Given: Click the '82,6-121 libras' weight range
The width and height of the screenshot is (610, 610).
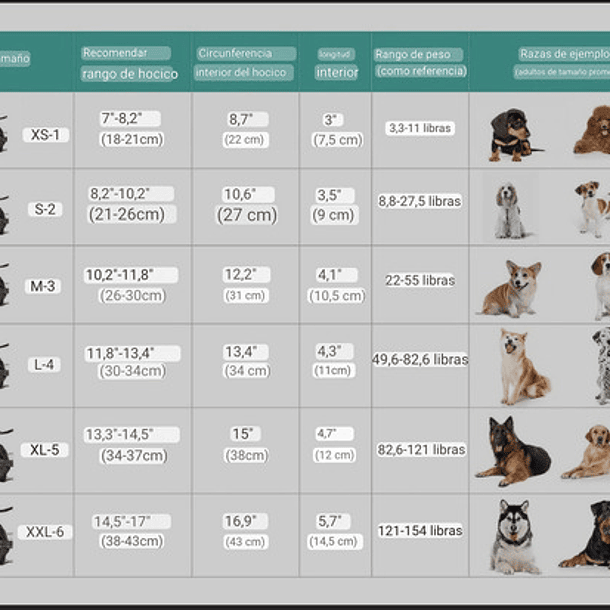Looking at the screenshot, I should click(x=421, y=450).
